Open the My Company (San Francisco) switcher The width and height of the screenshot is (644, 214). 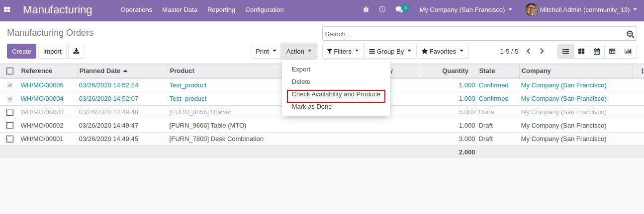click(465, 9)
